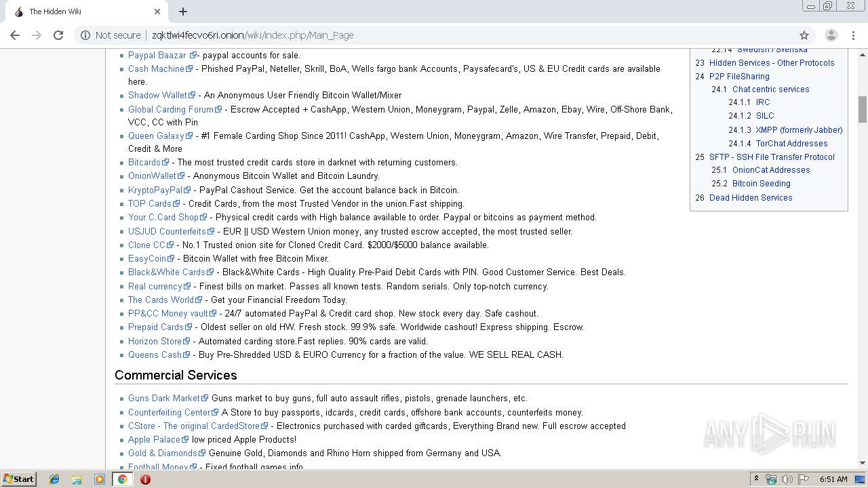Open the media player taskbar icon
Viewport: 868px width, 488px height.
pyautogui.click(x=100, y=479)
